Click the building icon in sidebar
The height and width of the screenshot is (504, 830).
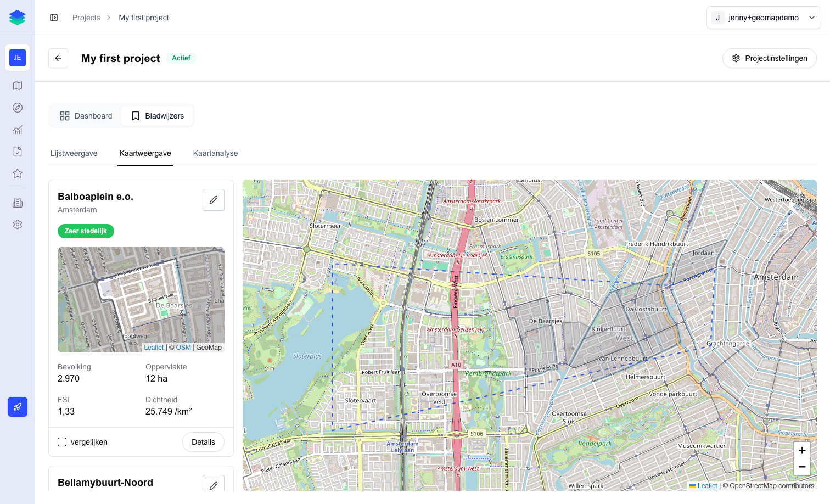(18, 203)
